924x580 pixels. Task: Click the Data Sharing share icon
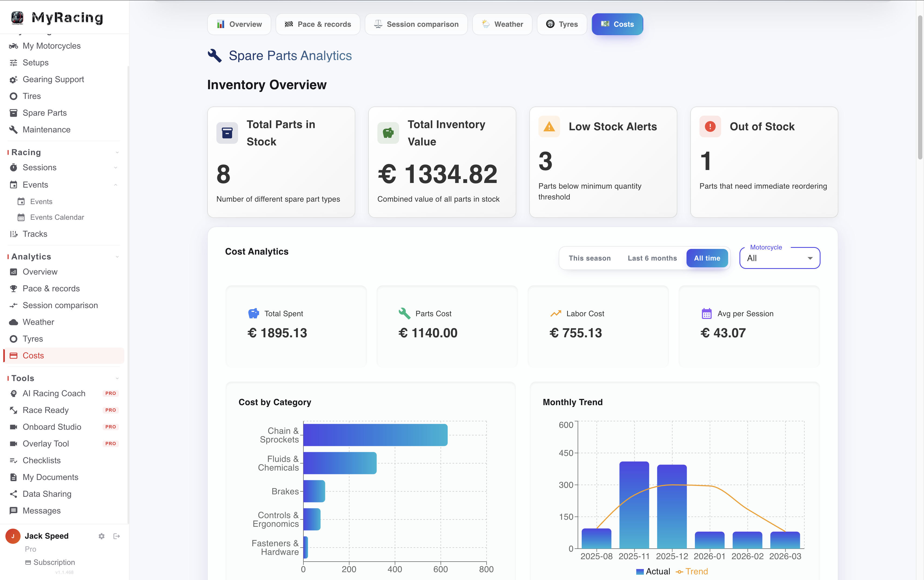pos(14,494)
